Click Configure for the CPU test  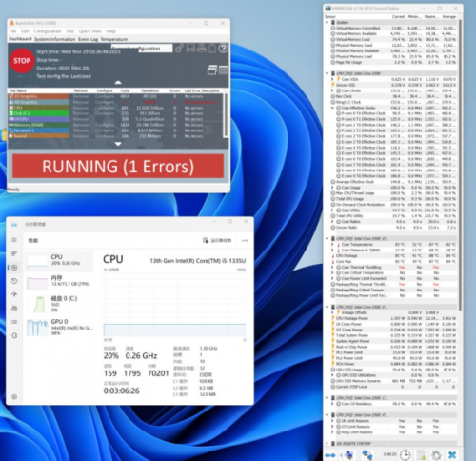[105, 108]
